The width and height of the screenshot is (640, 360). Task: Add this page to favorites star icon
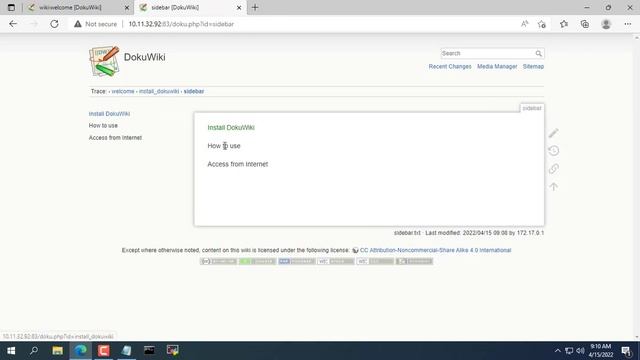tap(542, 24)
